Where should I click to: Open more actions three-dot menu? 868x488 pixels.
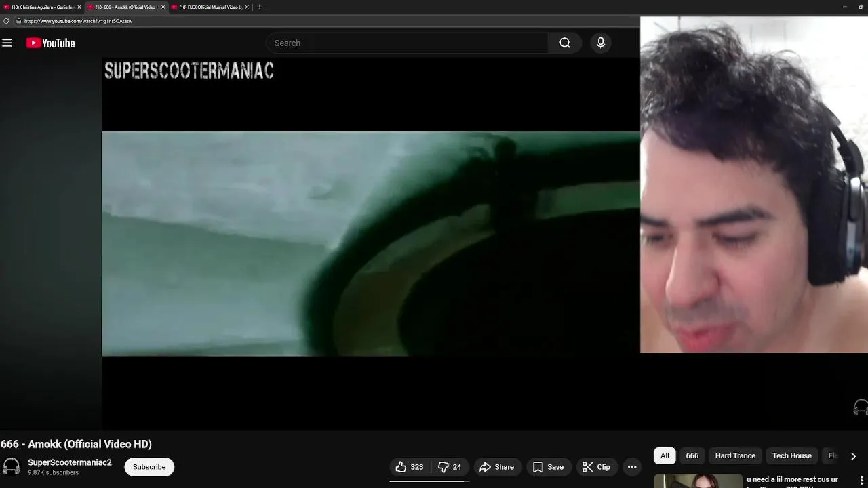point(632,467)
